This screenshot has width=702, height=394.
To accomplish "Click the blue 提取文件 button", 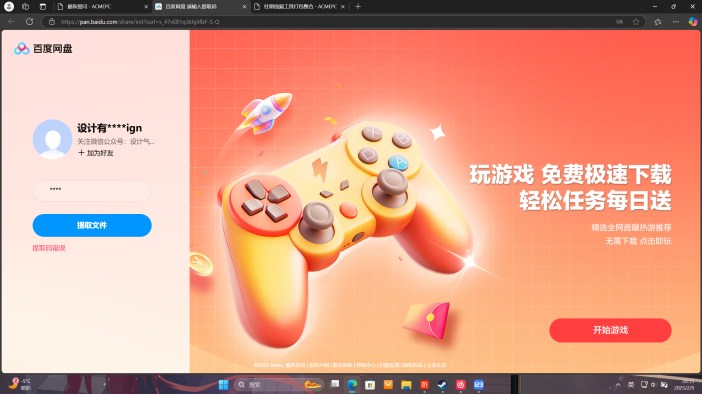I will (92, 225).
